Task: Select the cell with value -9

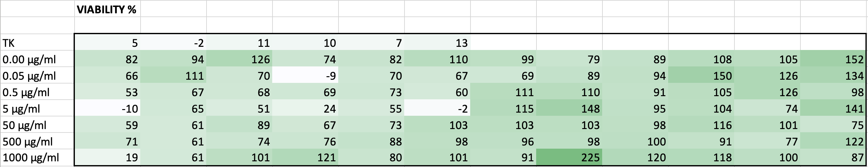Action: coord(305,76)
